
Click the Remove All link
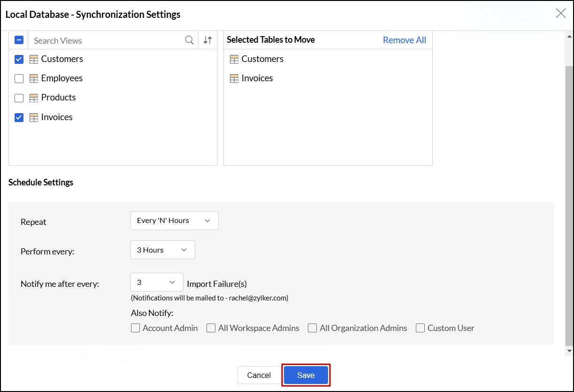tap(404, 40)
